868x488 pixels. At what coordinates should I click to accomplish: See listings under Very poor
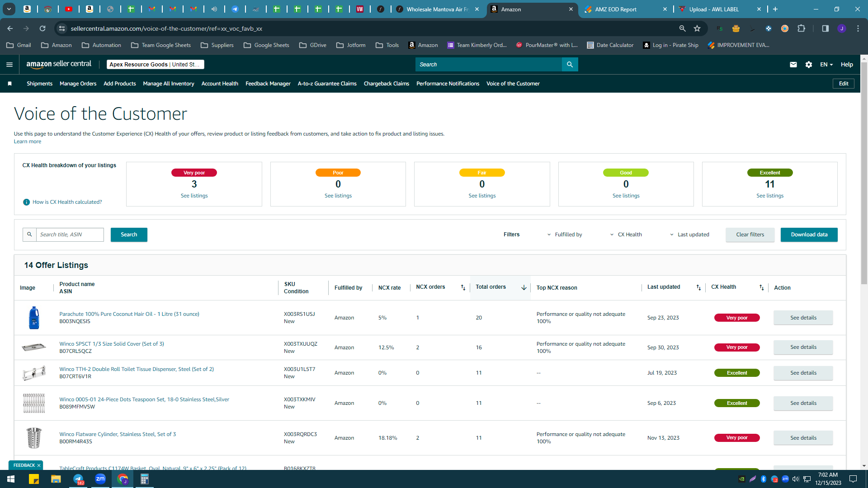click(x=194, y=196)
